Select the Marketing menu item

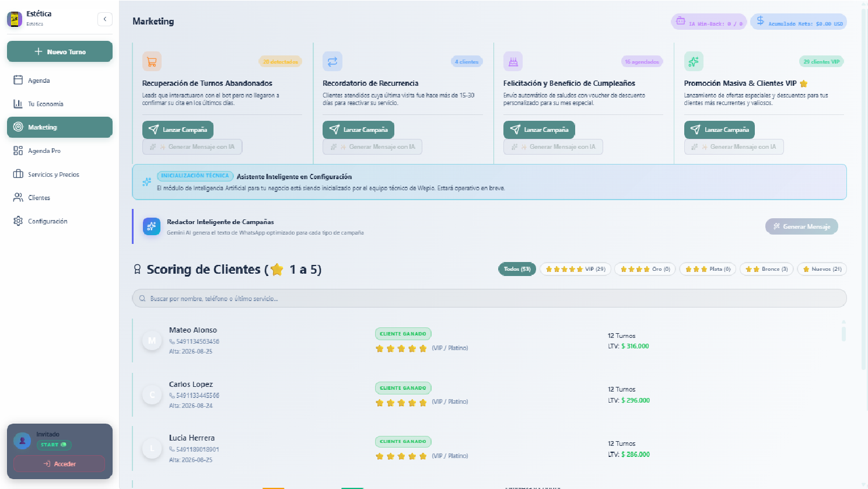[x=60, y=127]
